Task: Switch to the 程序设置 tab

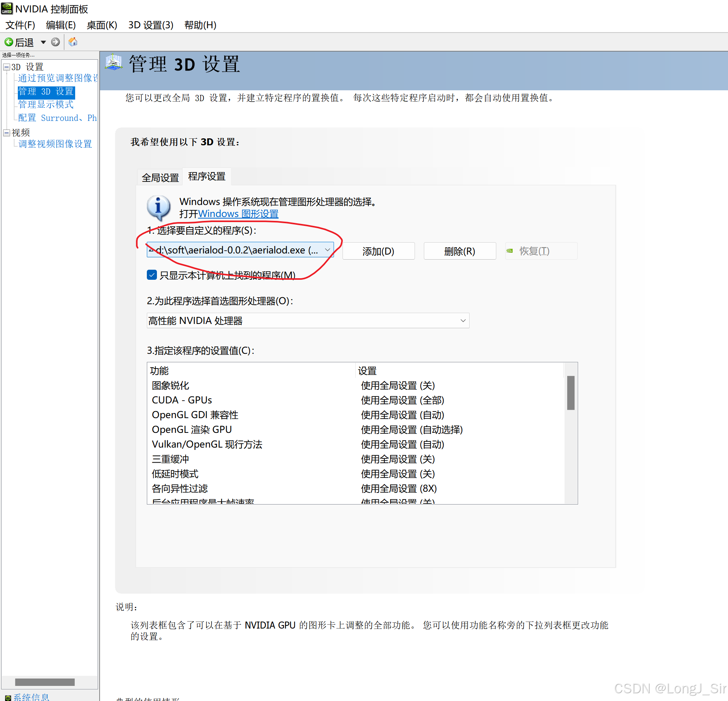Action: click(207, 176)
